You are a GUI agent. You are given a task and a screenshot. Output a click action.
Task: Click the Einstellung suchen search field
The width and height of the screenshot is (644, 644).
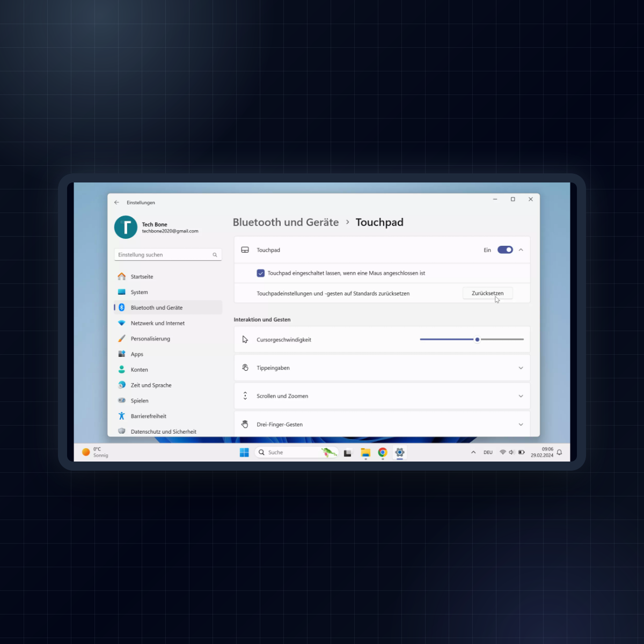tap(168, 255)
